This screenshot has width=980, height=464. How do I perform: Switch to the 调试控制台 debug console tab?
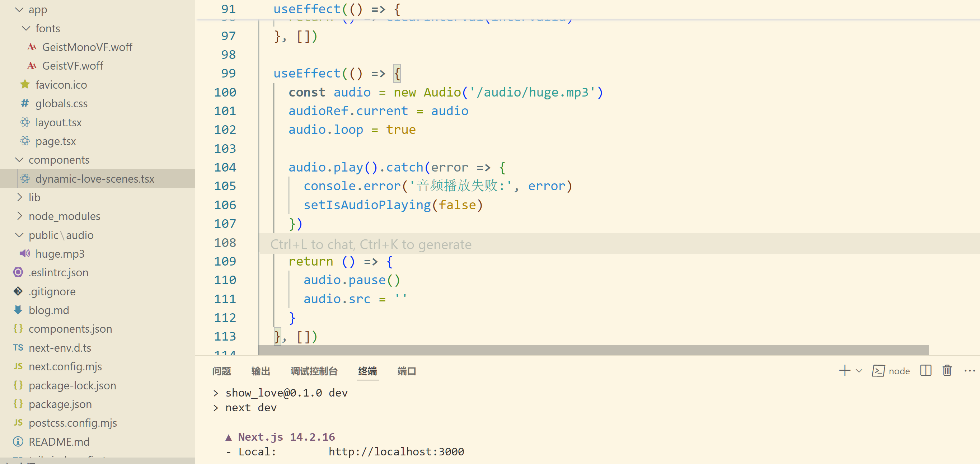tap(314, 371)
